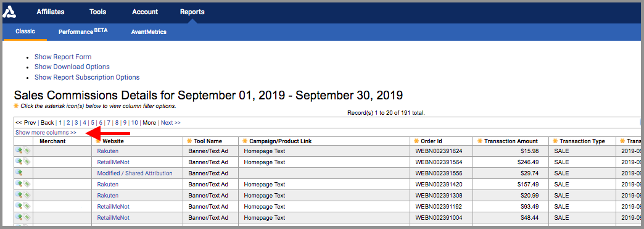
Task: Open Order Id column filter asterisk
Action: click(416, 141)
